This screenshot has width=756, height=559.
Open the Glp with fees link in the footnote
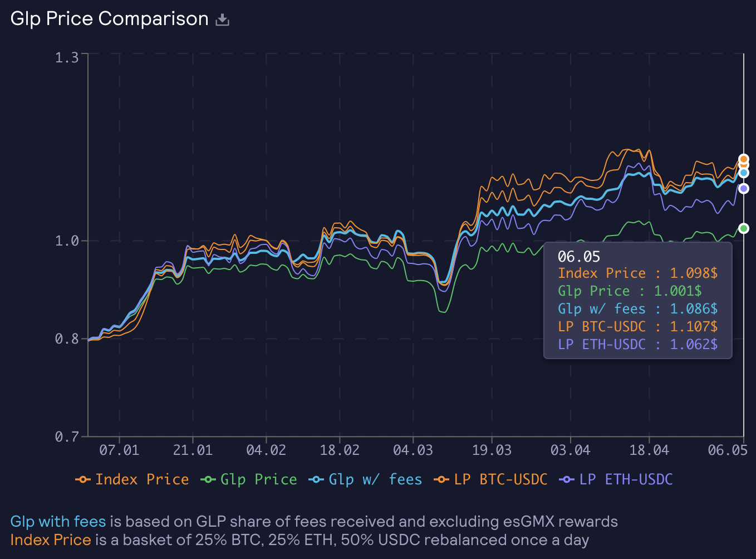click(x=57, y=521)
